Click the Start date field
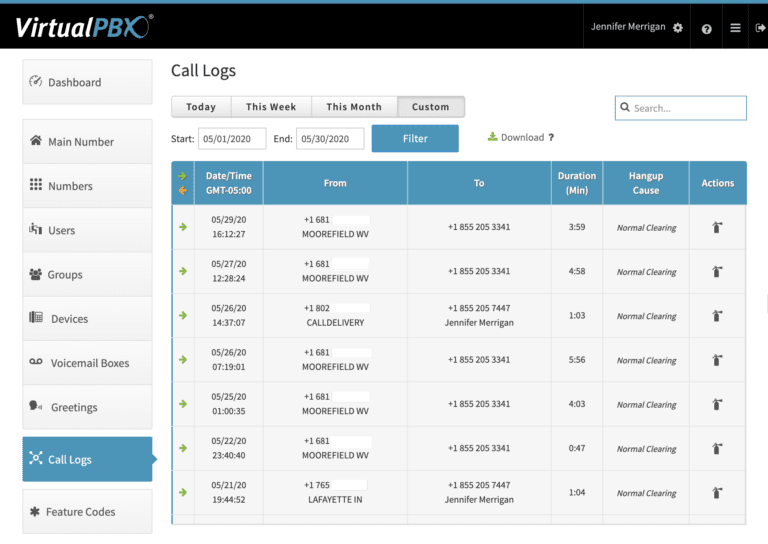 (x=232, y=139)
